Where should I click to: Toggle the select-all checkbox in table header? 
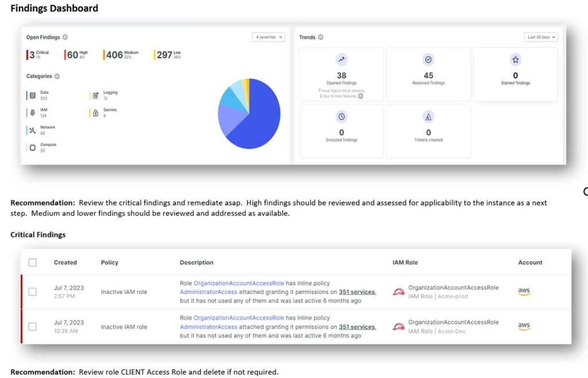pos(33,263)
